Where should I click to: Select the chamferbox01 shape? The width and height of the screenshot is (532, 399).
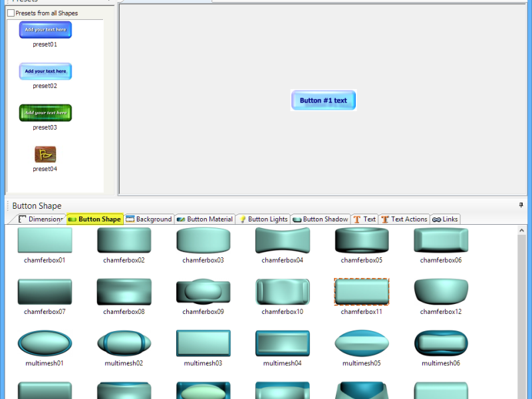pyautogui.click(x=45, y=240)
